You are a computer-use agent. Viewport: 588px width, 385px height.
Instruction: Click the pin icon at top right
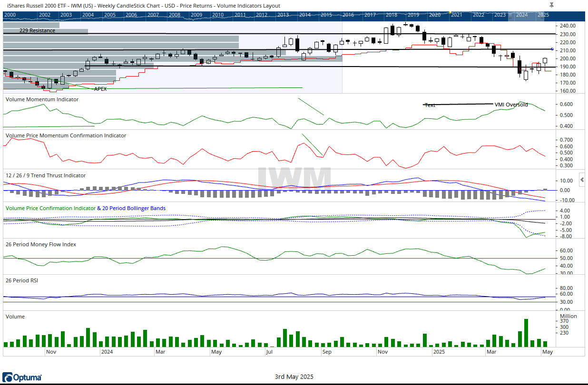[x=551, y=5]
